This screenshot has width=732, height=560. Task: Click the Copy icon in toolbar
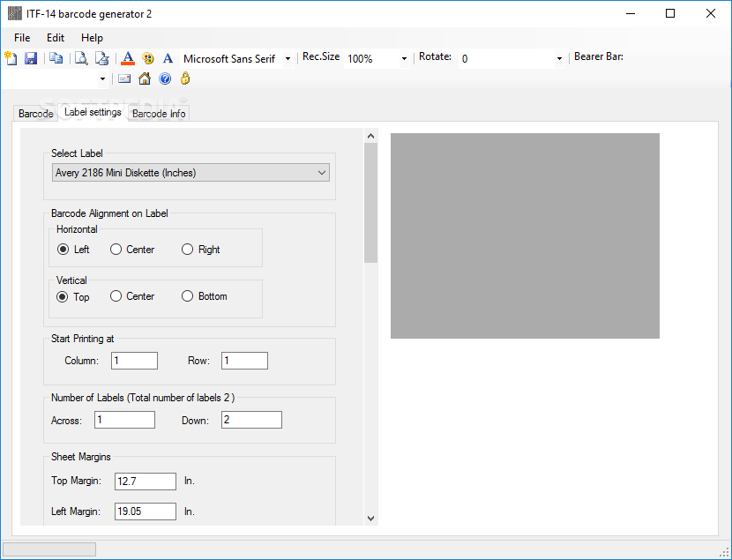pos(56,58)
